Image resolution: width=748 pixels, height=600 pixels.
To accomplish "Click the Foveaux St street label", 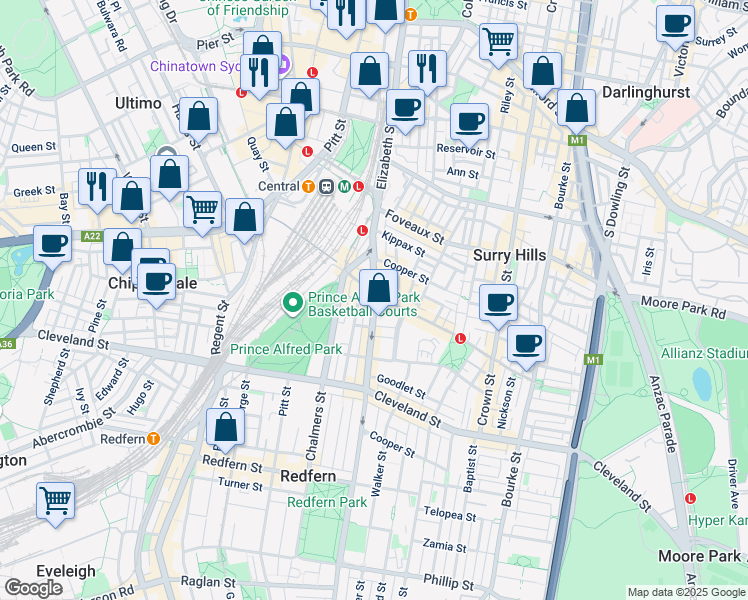I will (x=415, y=226).
